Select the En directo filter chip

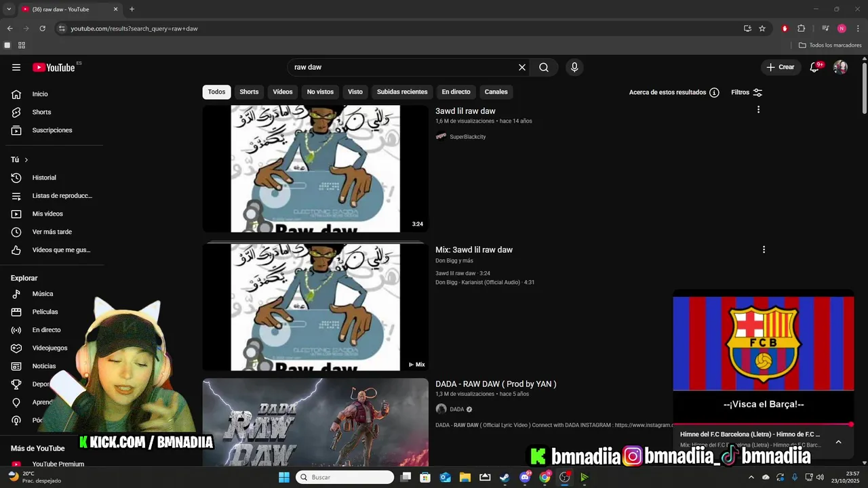tap(456, 92)
